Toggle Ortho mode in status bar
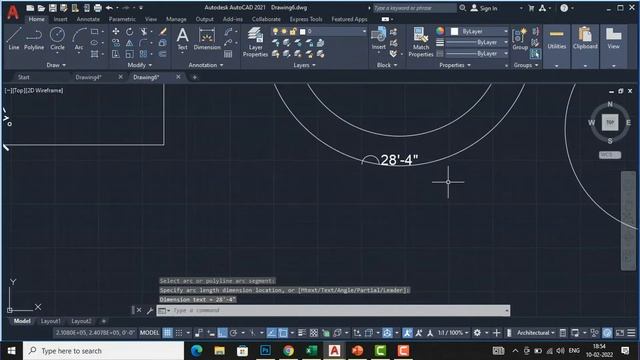The image size is (640, 360). coord(222,333)
